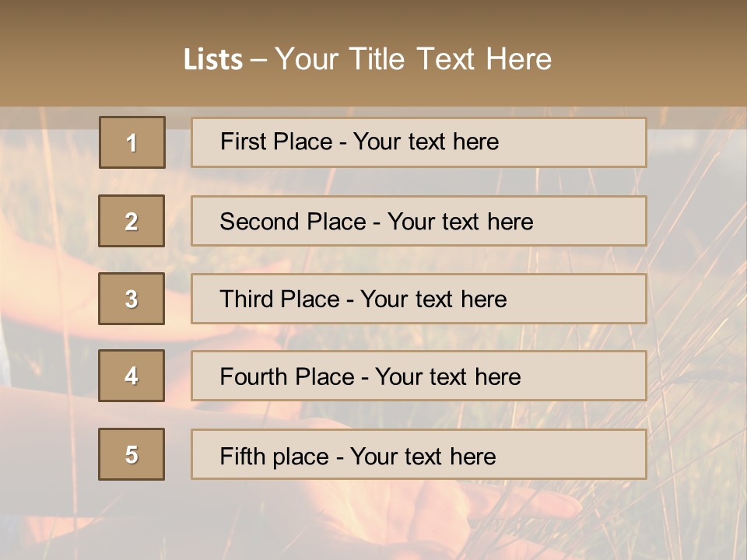Click the words 'First Place'
Screen dimensions: 747x560
(278, 142)
